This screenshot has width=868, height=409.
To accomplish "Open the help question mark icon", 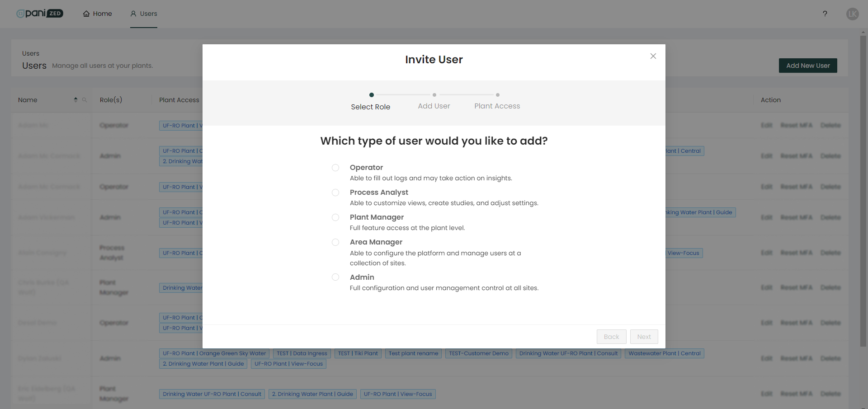I will pyautogui.click(x=825, y=14).
